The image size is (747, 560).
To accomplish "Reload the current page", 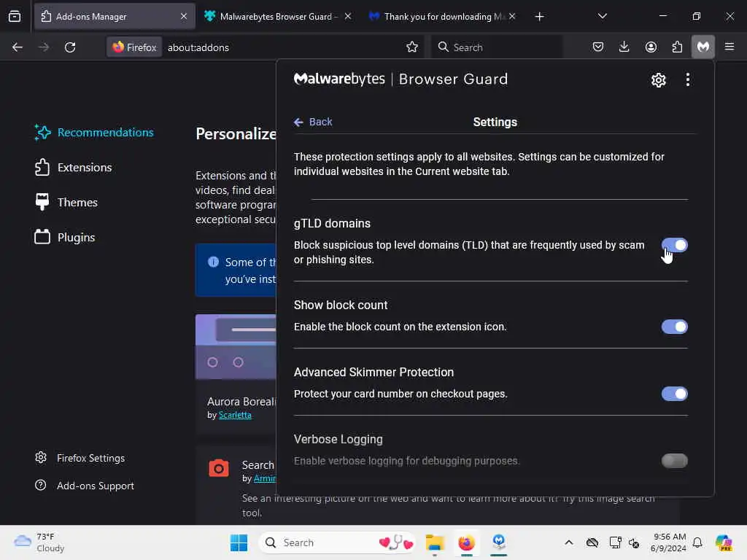I will point(70,47).
